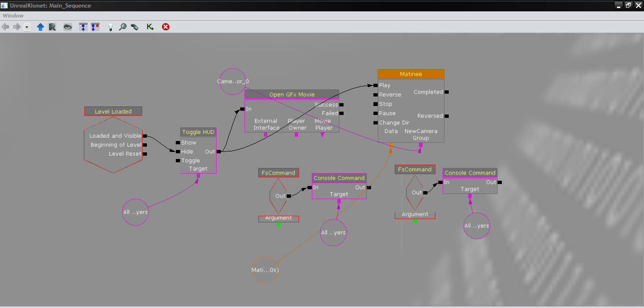644x308 pixels.
Task: Click left Console Command's Out connector
Action: coord(369,188)
